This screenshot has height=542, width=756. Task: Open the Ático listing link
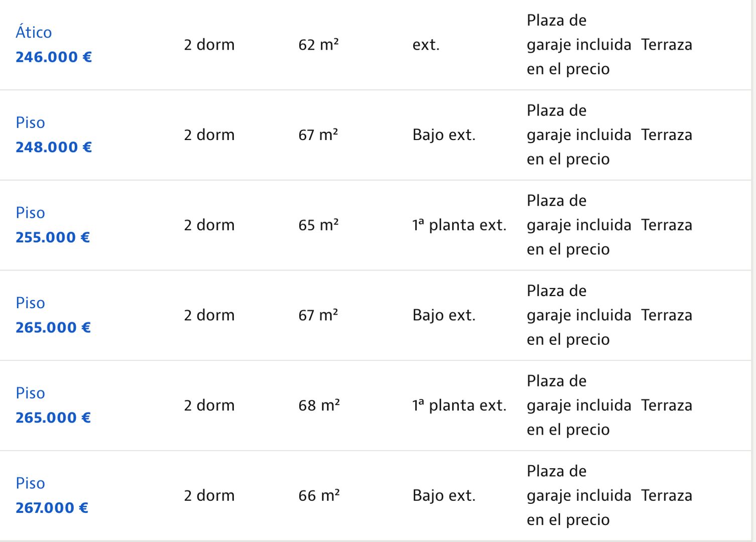coord(34,32)
